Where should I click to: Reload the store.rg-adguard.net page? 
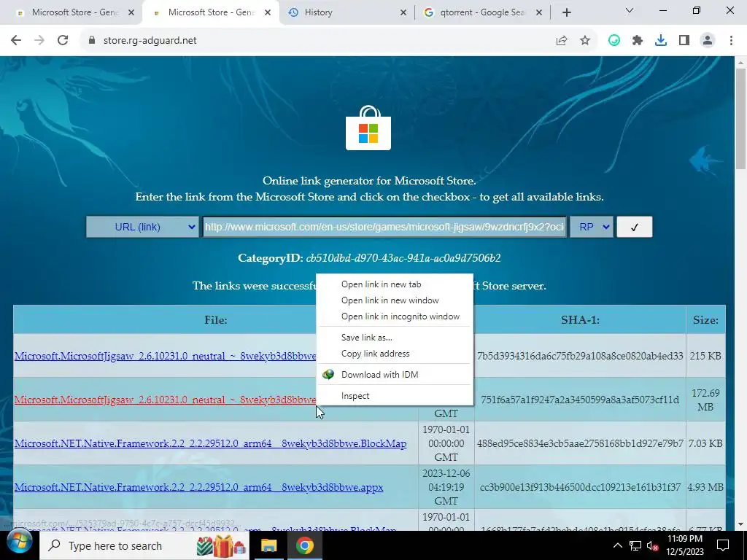[63, 41]
